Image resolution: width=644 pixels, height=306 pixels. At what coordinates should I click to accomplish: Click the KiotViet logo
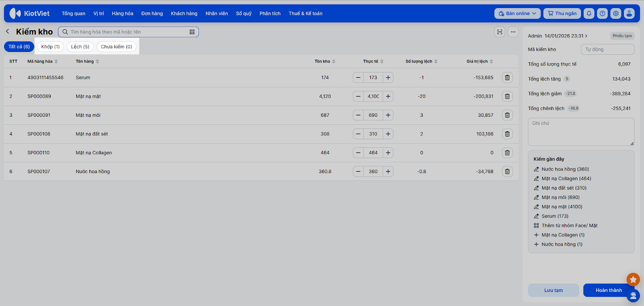pos(29,13)
